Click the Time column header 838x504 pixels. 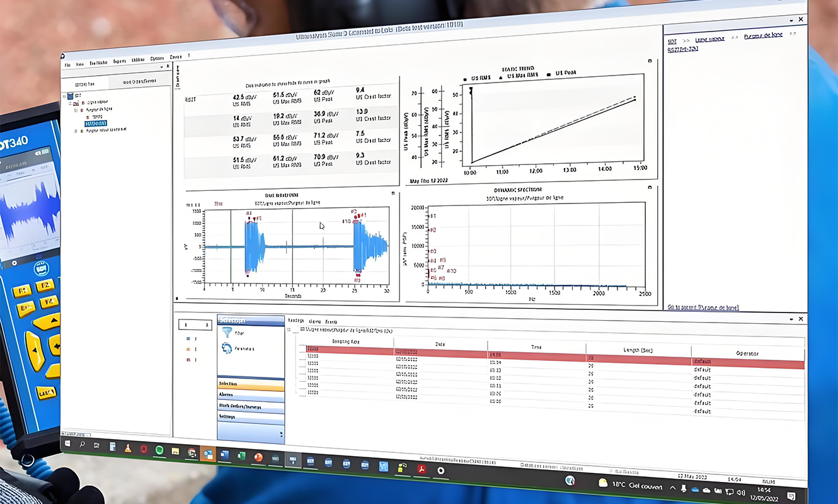[x=536, y=346]
